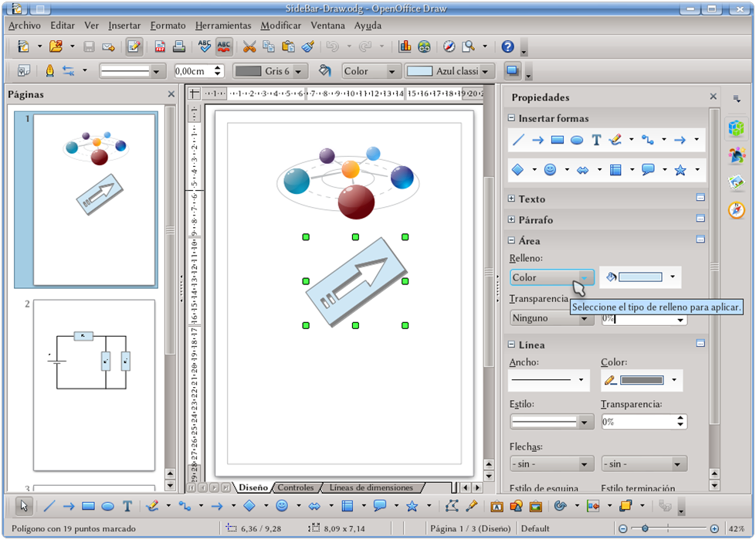The image size is (756, 540).
Task: Open the Transparencia Ninguno dropdown
Action: [x=551, y=318]
